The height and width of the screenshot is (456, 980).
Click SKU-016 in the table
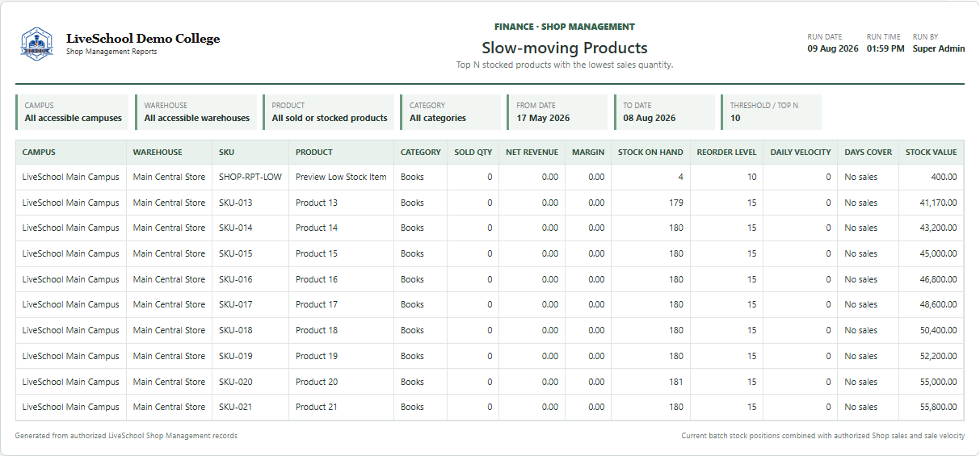[235, 279]
